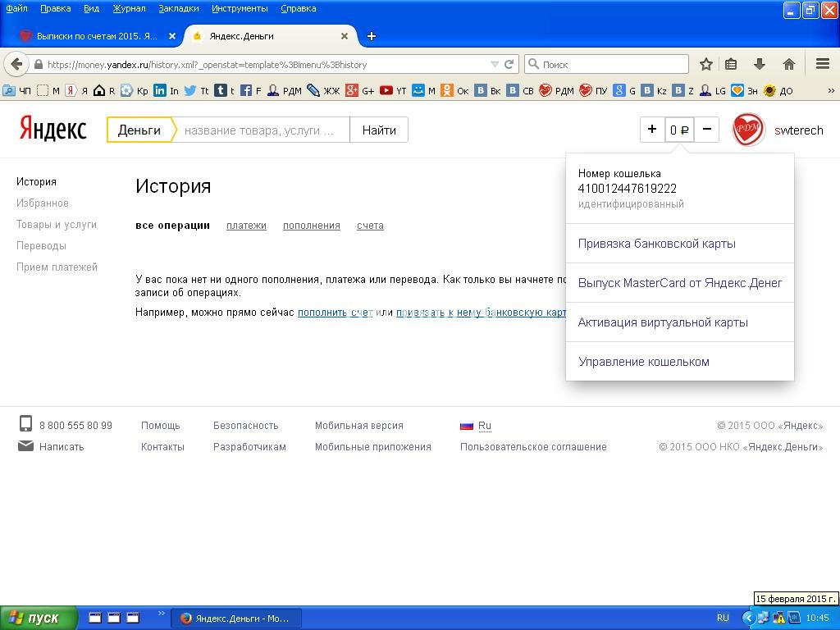Open the Yandex 'Я' bookmark

pyautogui.click(x=76, y=90)
